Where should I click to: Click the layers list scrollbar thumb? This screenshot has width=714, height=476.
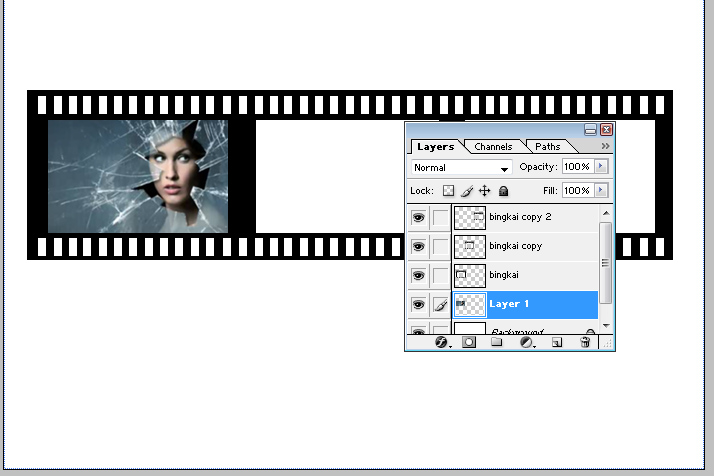(x=606, y=263)
